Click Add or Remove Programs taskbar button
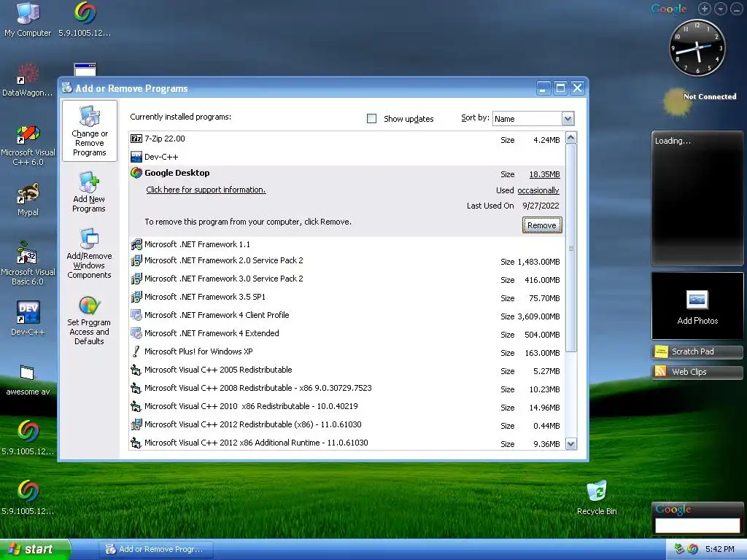The width and height of the screenshot is (747, 560). 156,549
